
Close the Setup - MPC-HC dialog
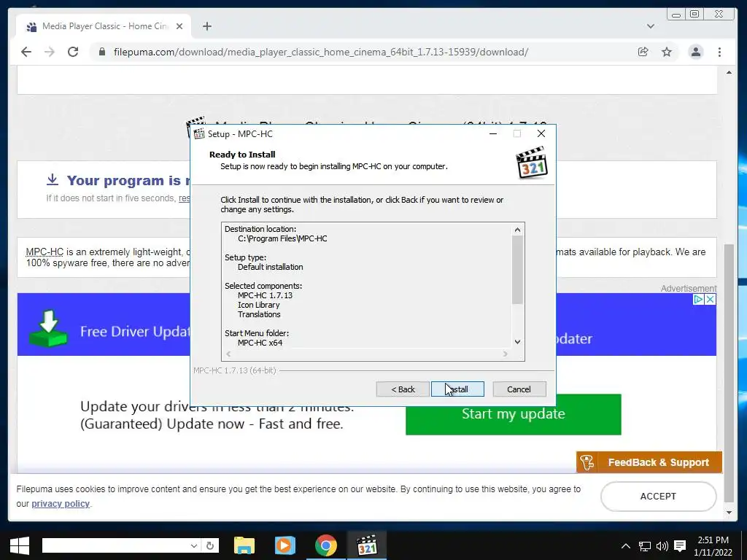point(541,134)
